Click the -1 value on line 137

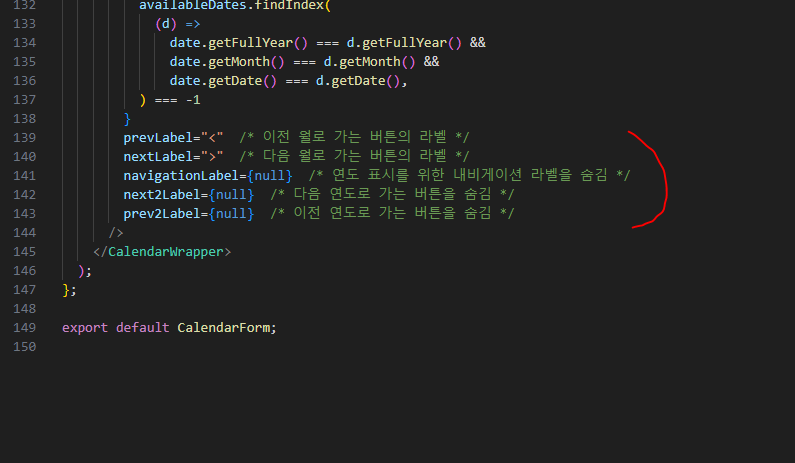point(193,100)
